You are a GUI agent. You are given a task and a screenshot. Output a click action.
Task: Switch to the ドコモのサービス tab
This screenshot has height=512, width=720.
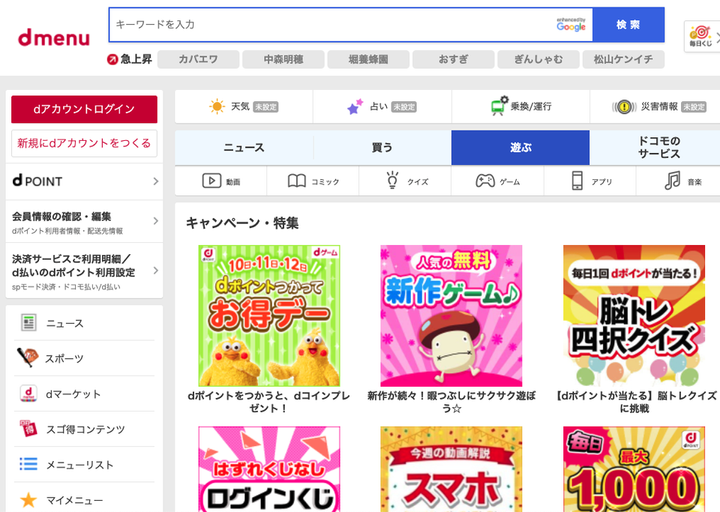coord(659,147)
